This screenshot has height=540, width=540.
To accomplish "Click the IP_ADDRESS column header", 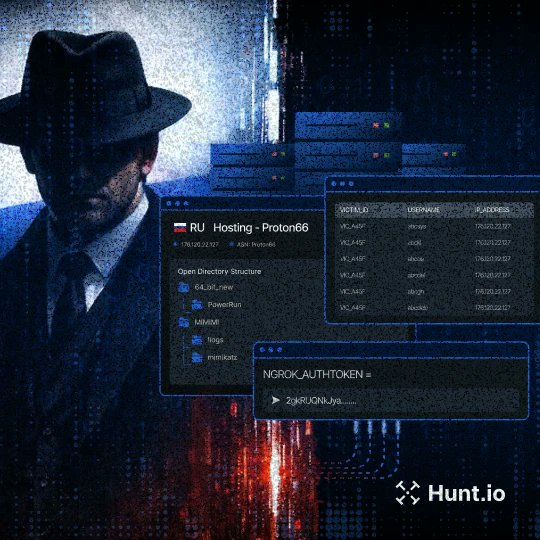I will 492,210.
